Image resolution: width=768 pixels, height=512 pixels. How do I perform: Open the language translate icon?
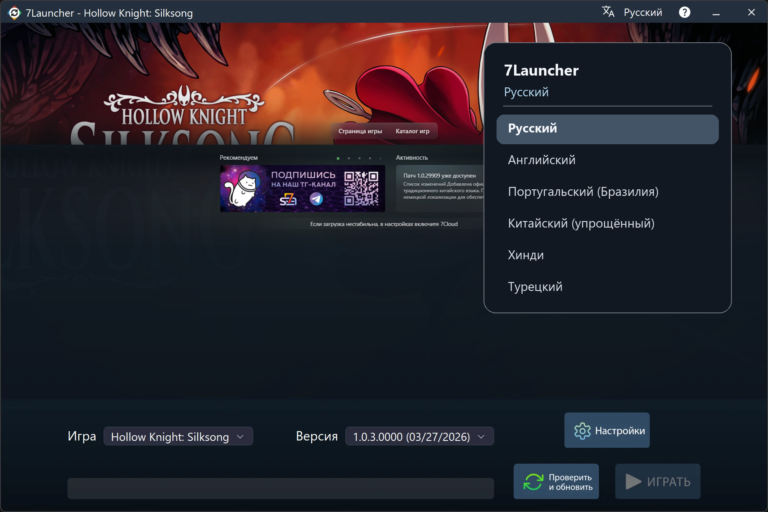(x=608, y=12)
